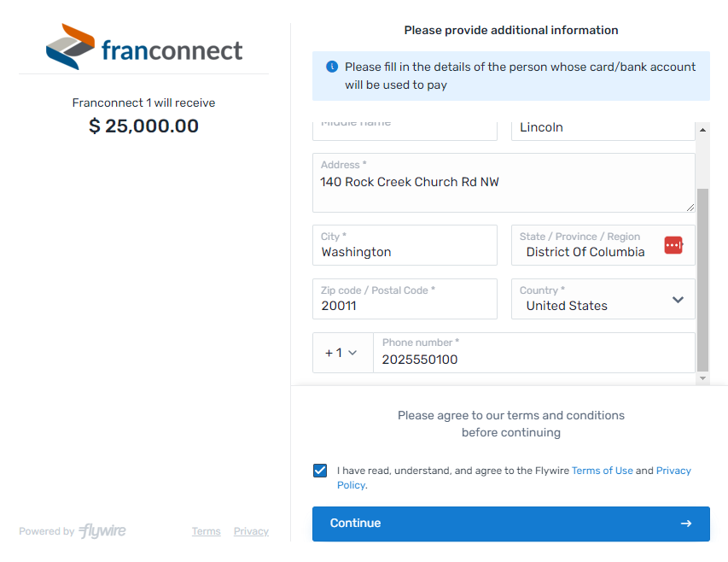Click the Zip code / Postal Code field
The image size is (728, 562).
(x=405, y=299)
